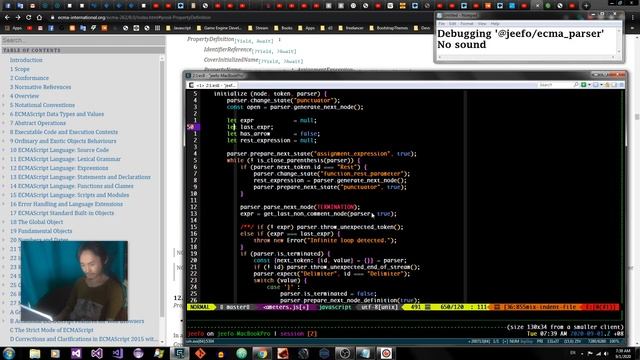Viewport: 640px width, 360px height.
Task: Open '2 Conformance' in table of contents
Action: pyautogui.click(x=29, y=78)
